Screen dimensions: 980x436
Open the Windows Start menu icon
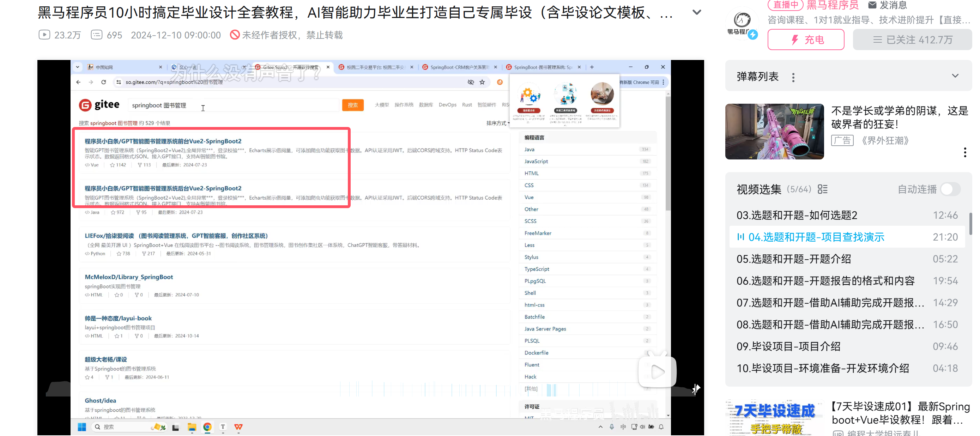pos(82,427)
